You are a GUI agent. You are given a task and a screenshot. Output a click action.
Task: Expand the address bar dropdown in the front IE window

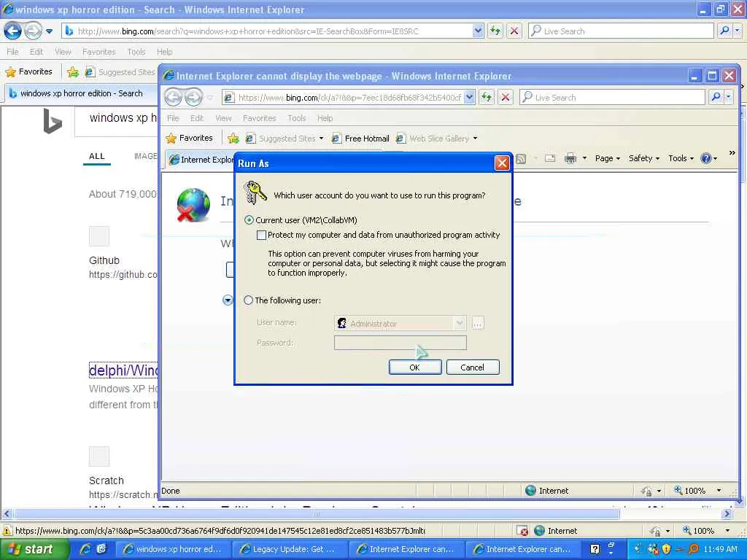pyautogui.click(x=469, y=97)
